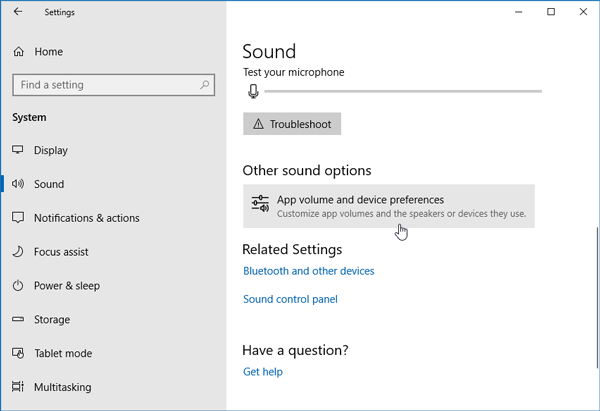Image resolution: width=600 pixels, height=411 pixels.
Task: Click the Troubleshoot warning triangle icon
Action: pos(258,124)
